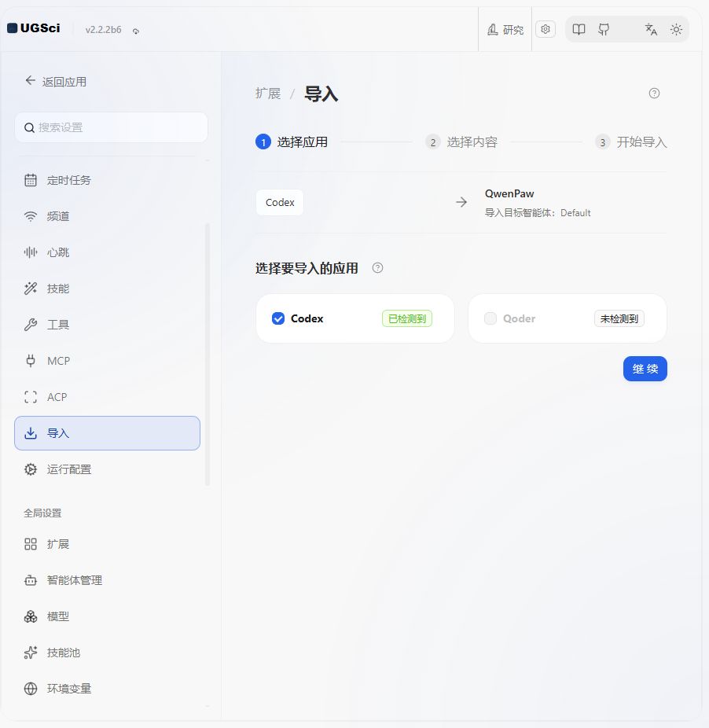Open help icon beside 选择要导入的应用

(x=377, y=268)
